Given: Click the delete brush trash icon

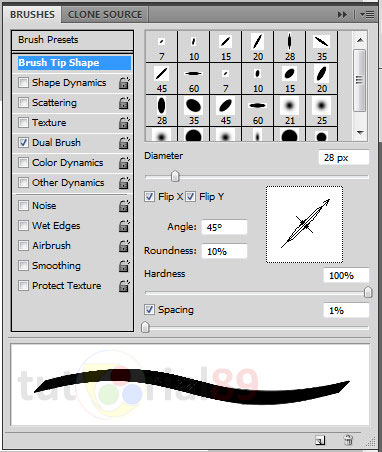Looking at the screenshot, I should pyautogui.click(x=348, y=440).
